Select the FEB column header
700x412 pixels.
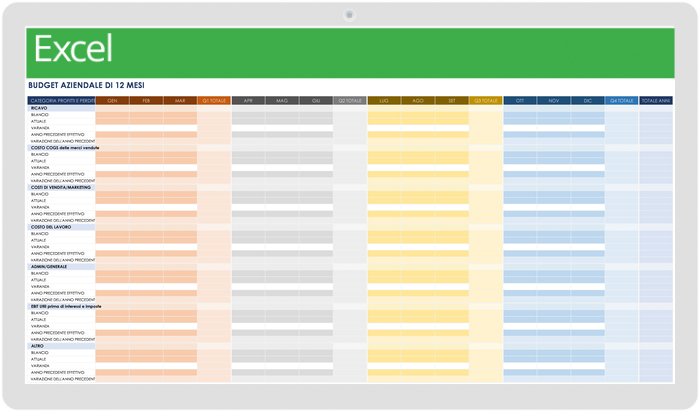(146, 101)
